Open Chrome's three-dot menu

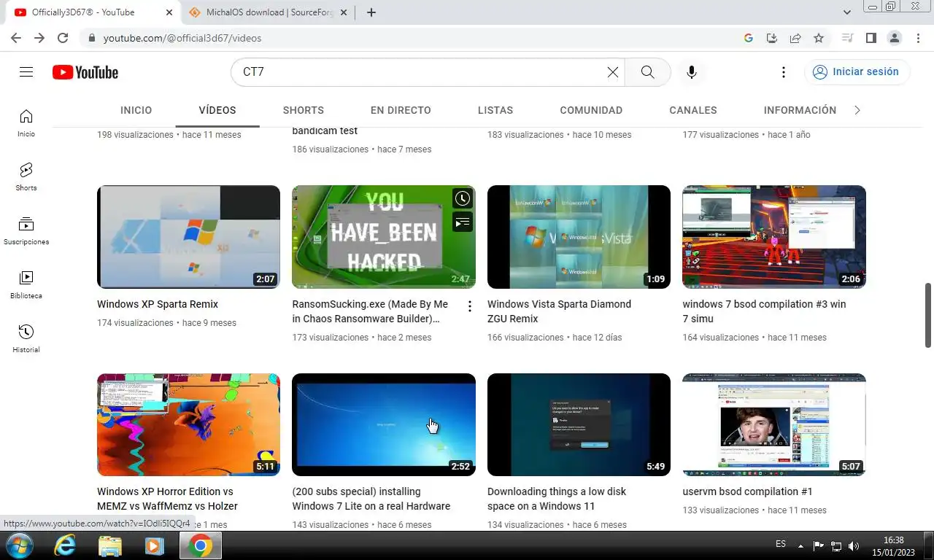pos(916,38)
